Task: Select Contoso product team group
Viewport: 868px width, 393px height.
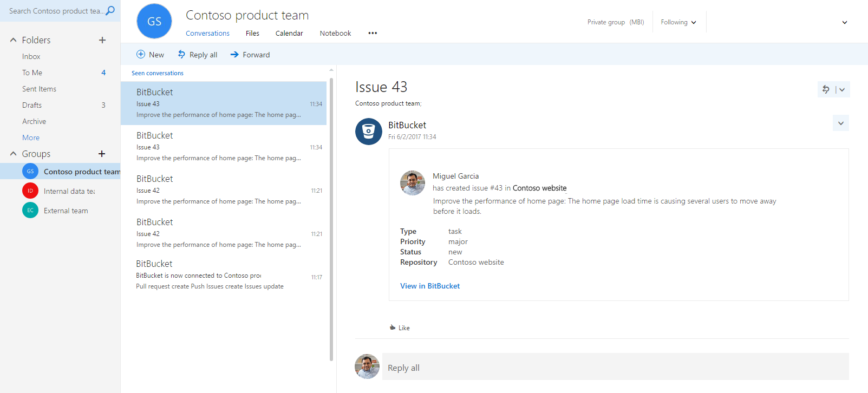Action: (x=60, y=172)
